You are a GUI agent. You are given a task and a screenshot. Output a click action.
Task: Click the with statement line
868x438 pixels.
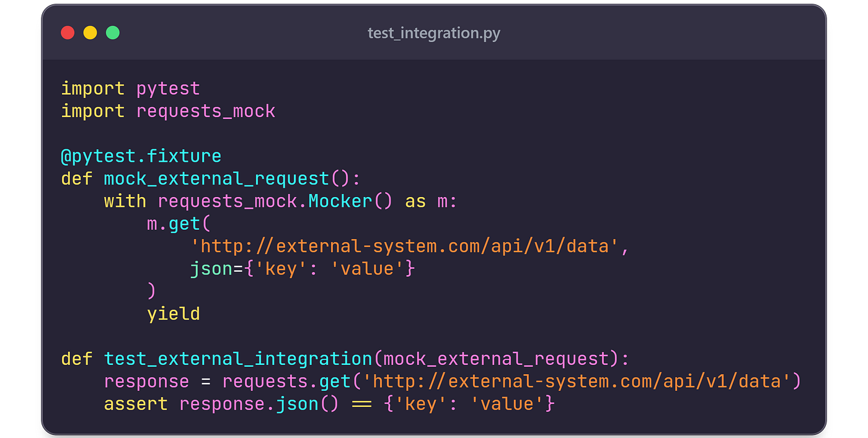pos(279,201)
